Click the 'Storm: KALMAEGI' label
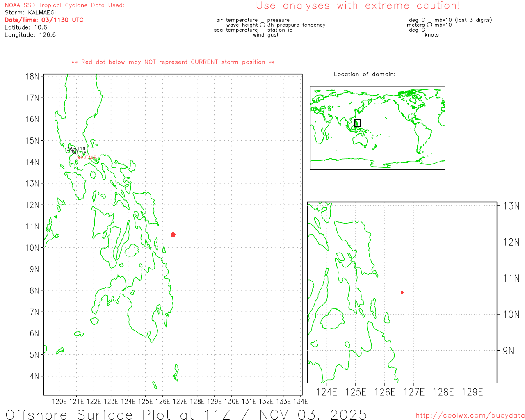 tap(30, 13)
